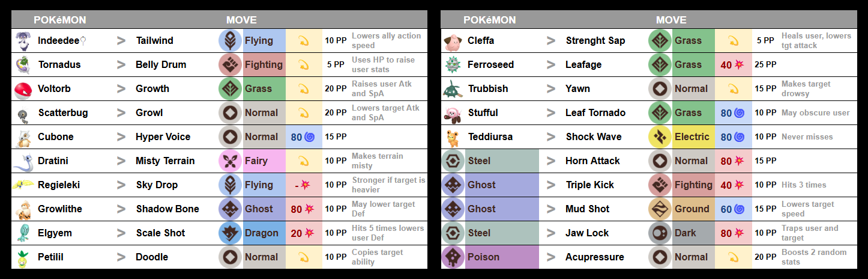Click the right table POKéMON header
The width and height of the screenshot is (868, 279).
pyautogui.click(x=489, y=20)
